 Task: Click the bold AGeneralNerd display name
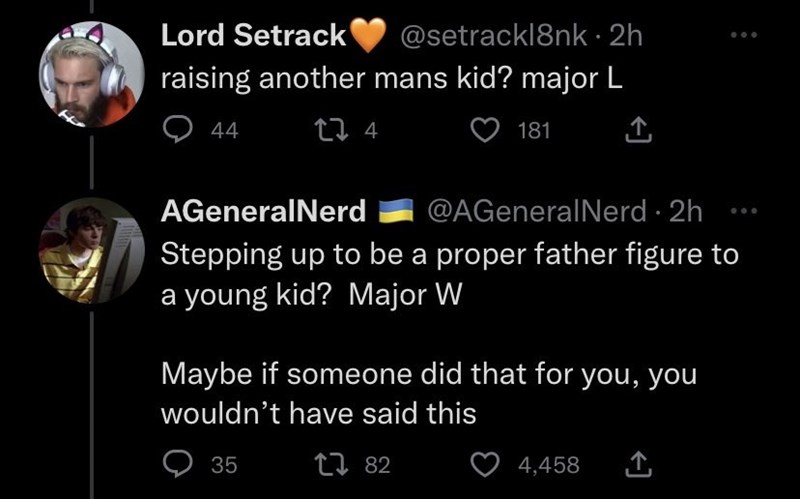tap(264, 212)
